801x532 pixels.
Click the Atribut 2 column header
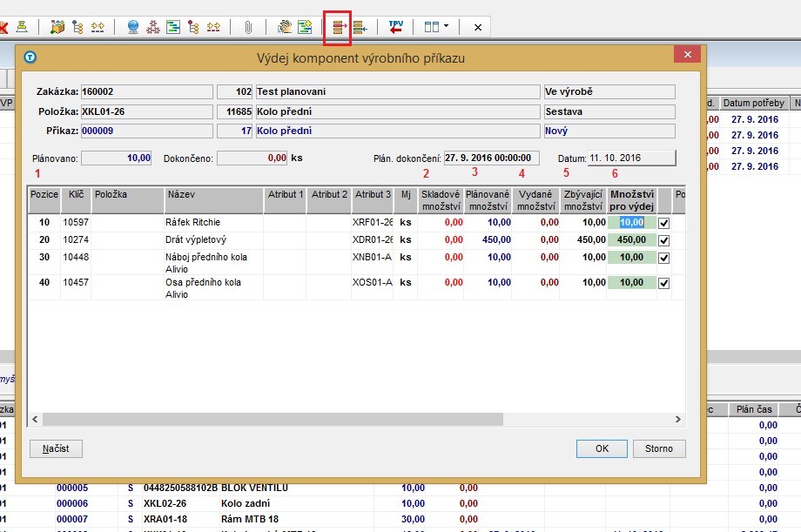(x=329, y=199)
